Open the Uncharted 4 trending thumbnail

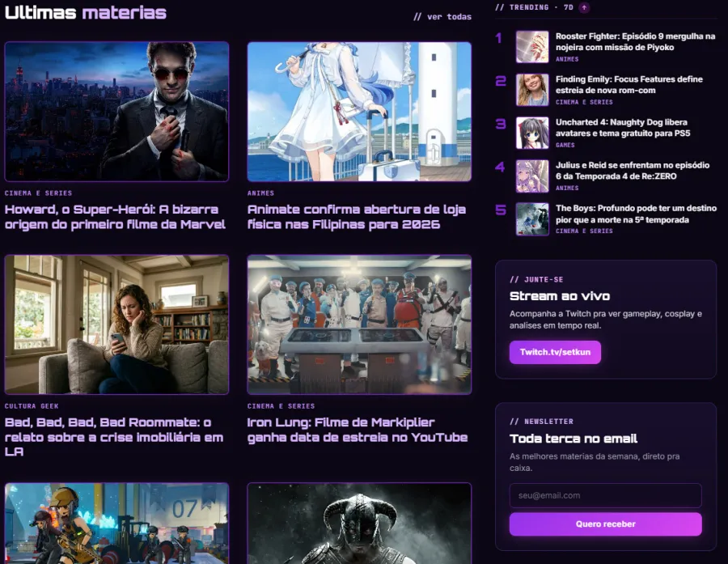tap(532, 133)
